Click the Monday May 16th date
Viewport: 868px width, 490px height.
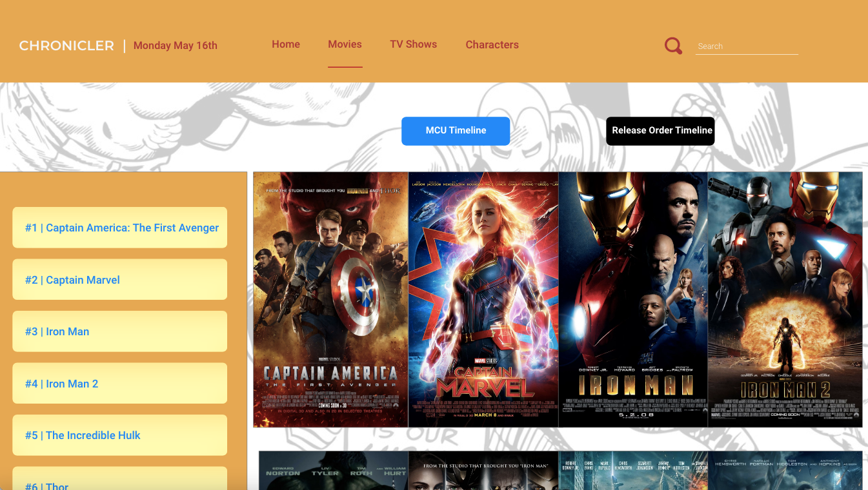[176, 46]
